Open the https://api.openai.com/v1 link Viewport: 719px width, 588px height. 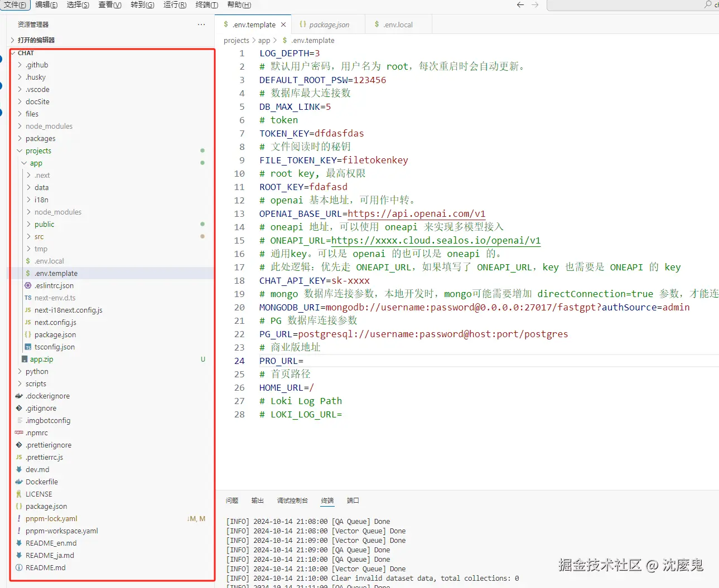click(417, 213)
